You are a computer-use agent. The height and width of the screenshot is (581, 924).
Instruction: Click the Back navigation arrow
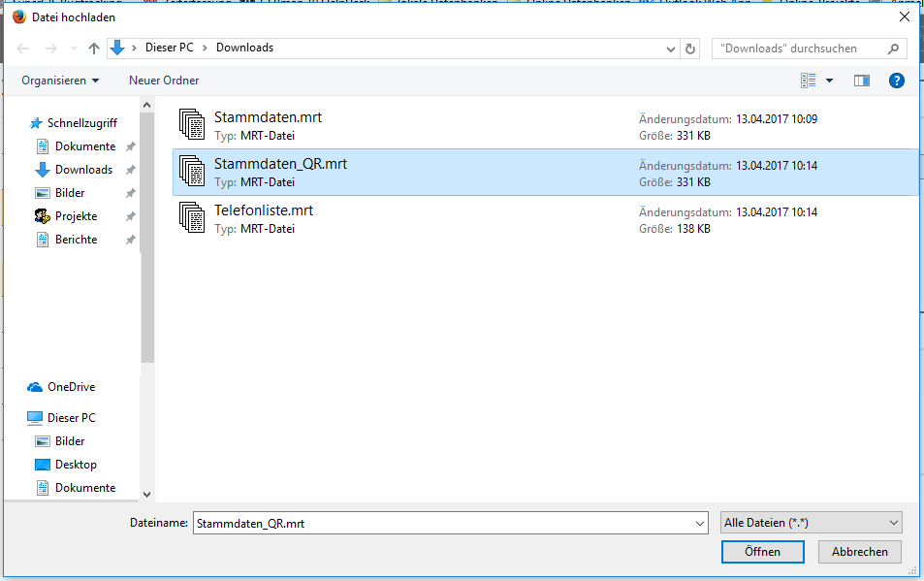[22, 48]
